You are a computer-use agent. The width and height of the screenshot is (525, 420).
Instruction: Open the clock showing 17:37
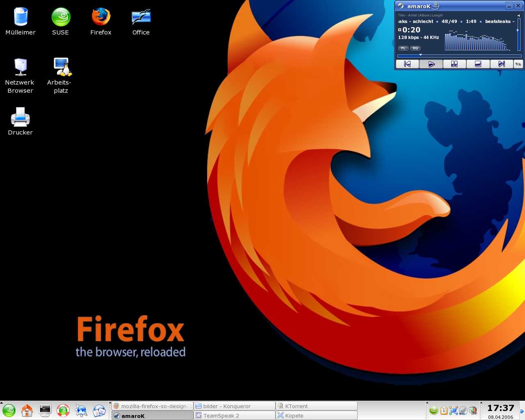coord(500,408)
